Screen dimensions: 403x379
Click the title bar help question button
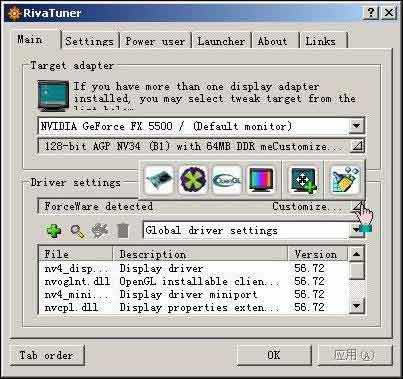pyautogui.click(x=371, y=13)
